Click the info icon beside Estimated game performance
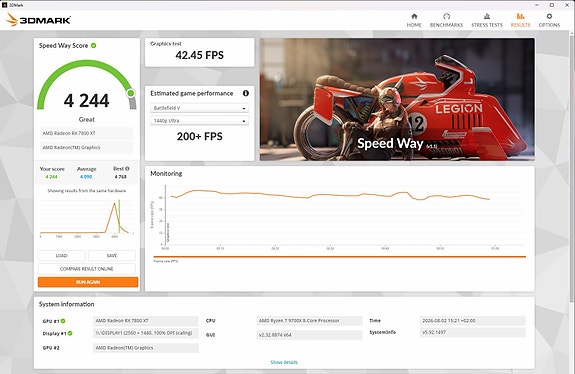This screenshot has height=374, width=575. point(246,93)
